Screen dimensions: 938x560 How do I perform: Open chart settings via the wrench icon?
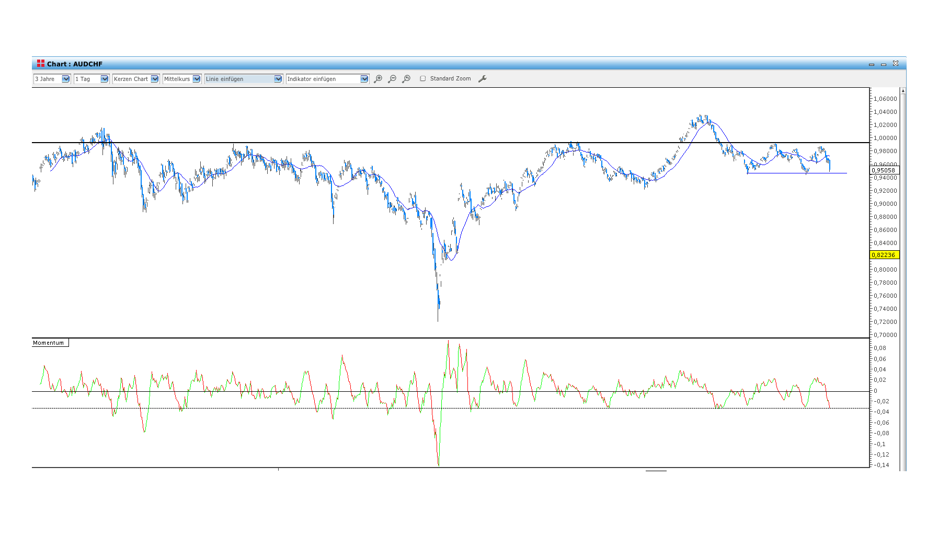(482, 78)
